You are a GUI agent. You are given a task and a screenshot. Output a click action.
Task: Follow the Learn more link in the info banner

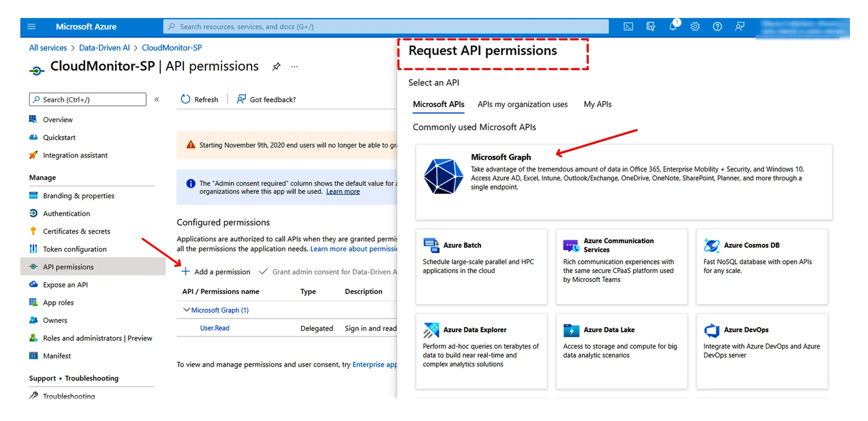[343, 191]
